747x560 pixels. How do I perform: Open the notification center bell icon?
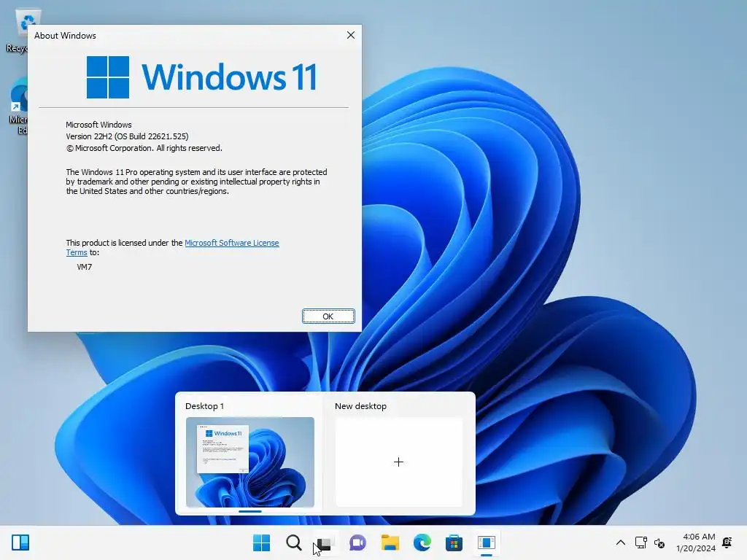pyautogui.click(x=727, y=542)
